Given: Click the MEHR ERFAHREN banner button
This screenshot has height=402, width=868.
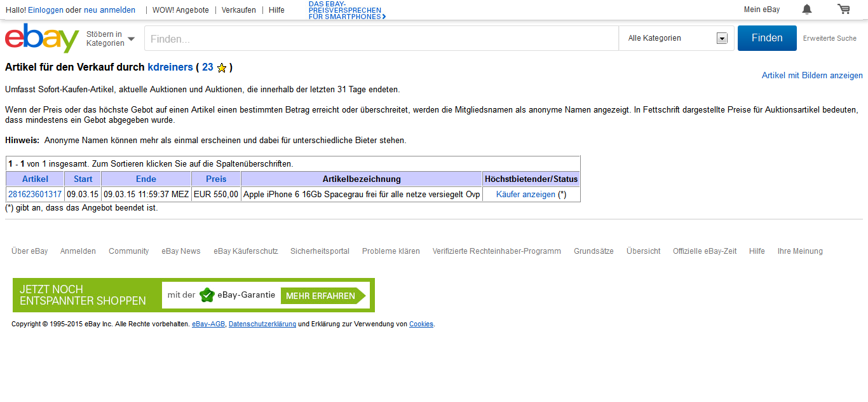Looking at the screenshot, I should pyautogui.click(x=323, y=296).
